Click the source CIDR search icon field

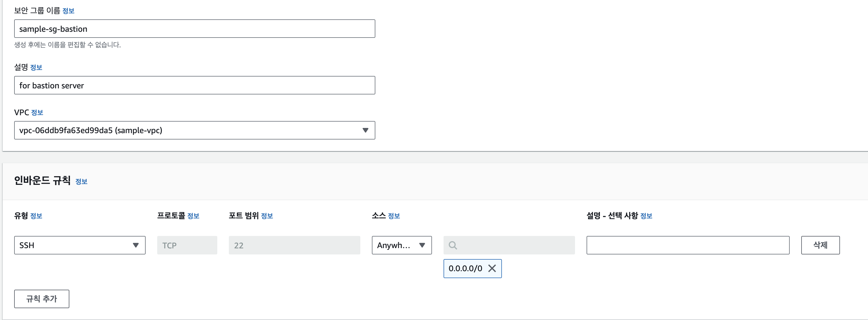click(509, 245)
